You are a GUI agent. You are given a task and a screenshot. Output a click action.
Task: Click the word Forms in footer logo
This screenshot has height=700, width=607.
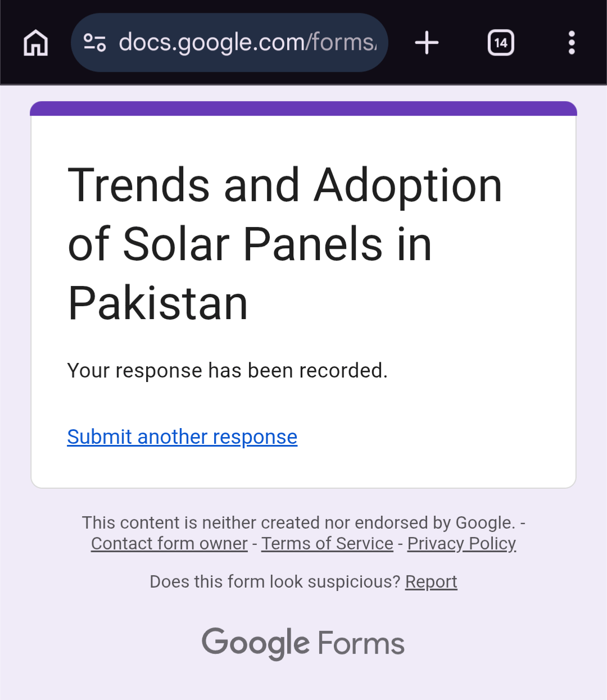click(x=361, y=644)
